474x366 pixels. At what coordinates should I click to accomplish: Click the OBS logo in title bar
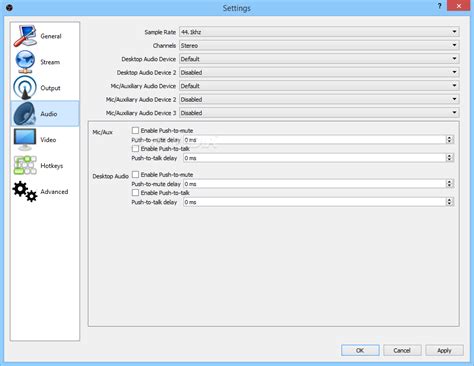9,7
